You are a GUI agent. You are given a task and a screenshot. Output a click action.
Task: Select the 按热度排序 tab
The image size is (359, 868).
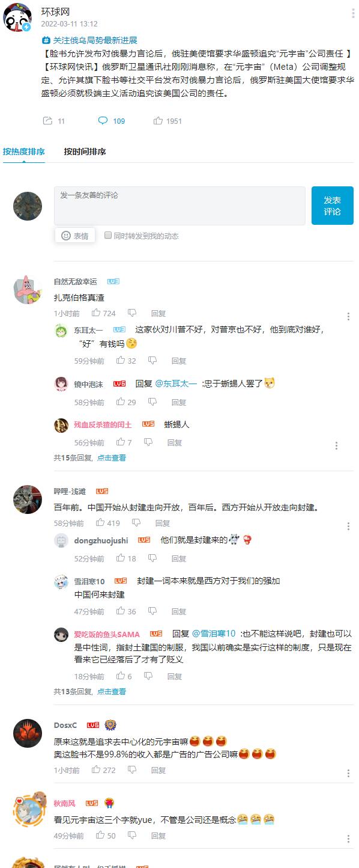point(24,151)
